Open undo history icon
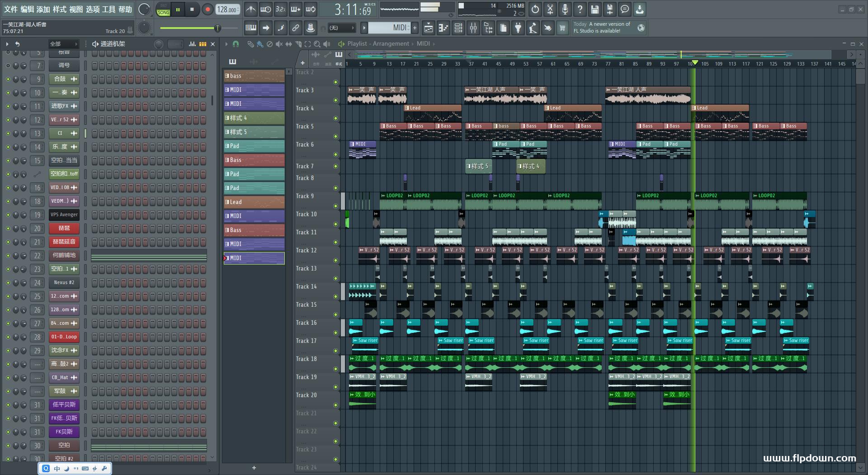The height and width of the screenshot is (475, 868). click(x=535, y=9)
